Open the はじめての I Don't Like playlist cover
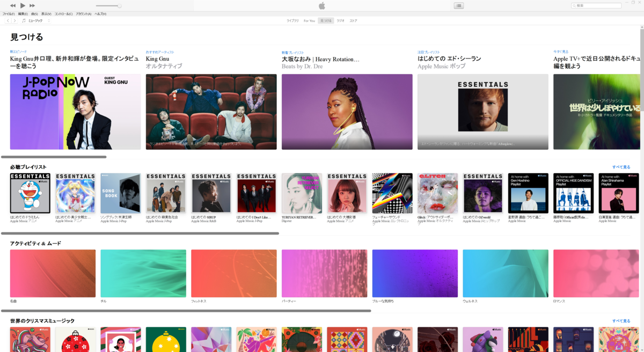The width and height of the screenshot is (644, 352). coord(257,193)
